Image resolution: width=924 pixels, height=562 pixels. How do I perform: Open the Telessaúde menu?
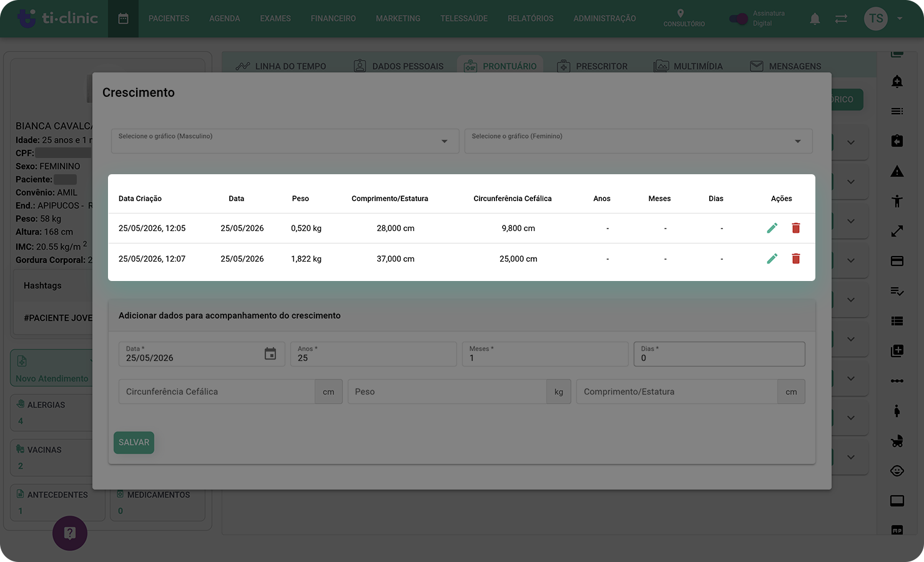(464, 19)
